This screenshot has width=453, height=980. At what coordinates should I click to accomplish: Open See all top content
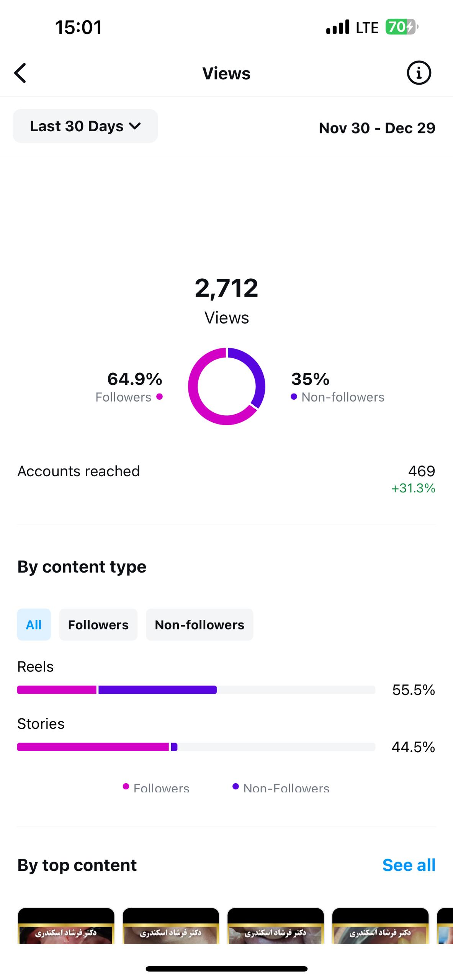point(409,865)
